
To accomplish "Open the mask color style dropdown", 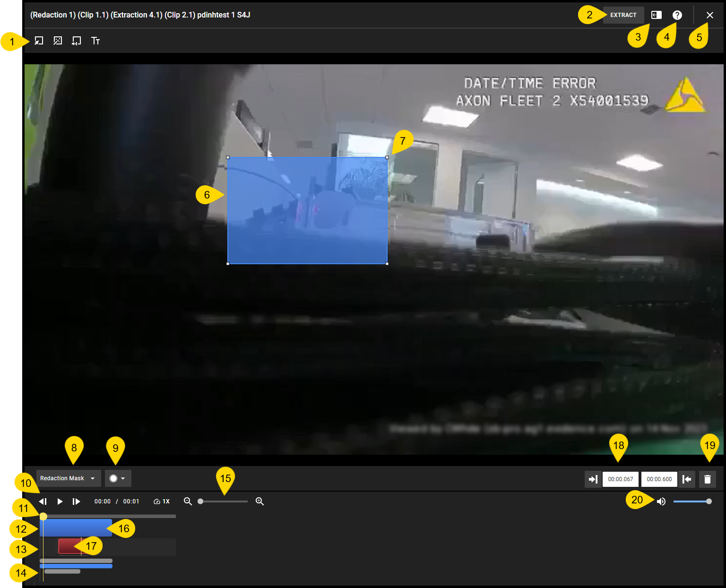I will 118,478.
